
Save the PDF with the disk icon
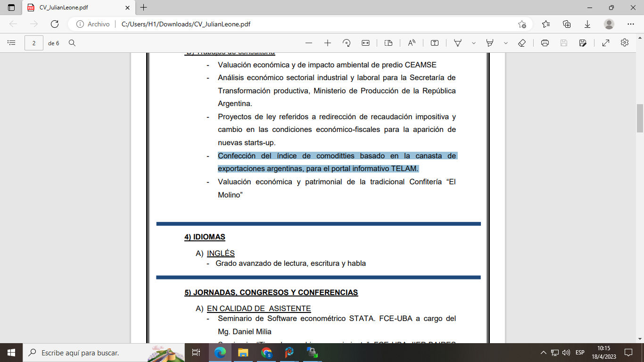564,43
